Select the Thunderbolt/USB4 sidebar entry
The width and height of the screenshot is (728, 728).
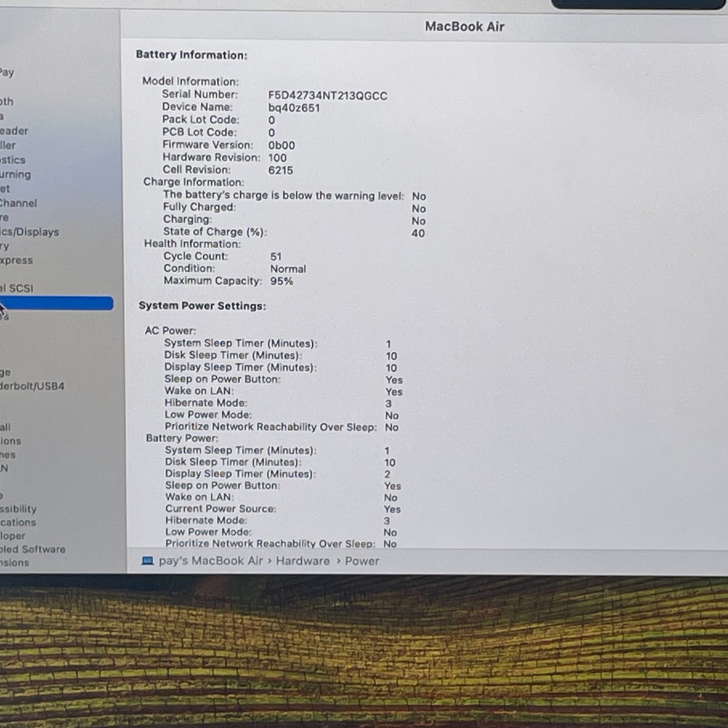32,386
